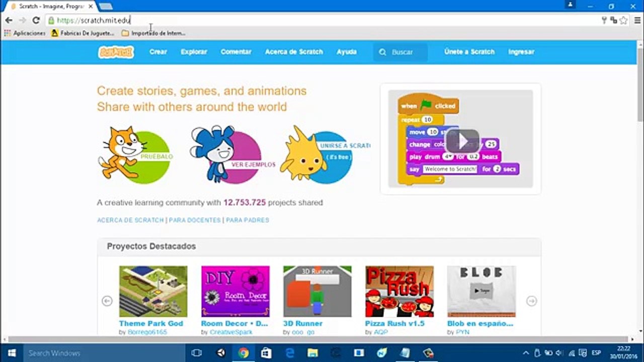
Task: Open the PARA PADRES link
Action: pyautogui.click(x=248, y=220)
